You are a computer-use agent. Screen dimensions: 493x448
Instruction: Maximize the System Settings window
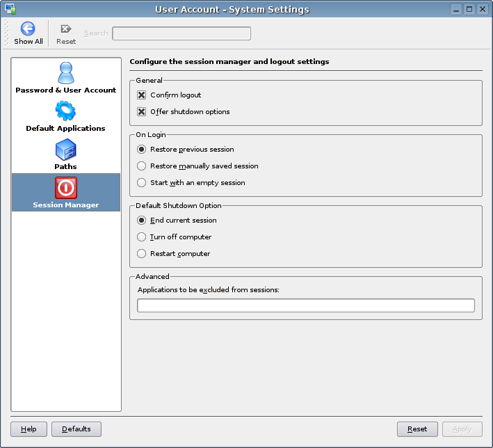tap(469, 9)
